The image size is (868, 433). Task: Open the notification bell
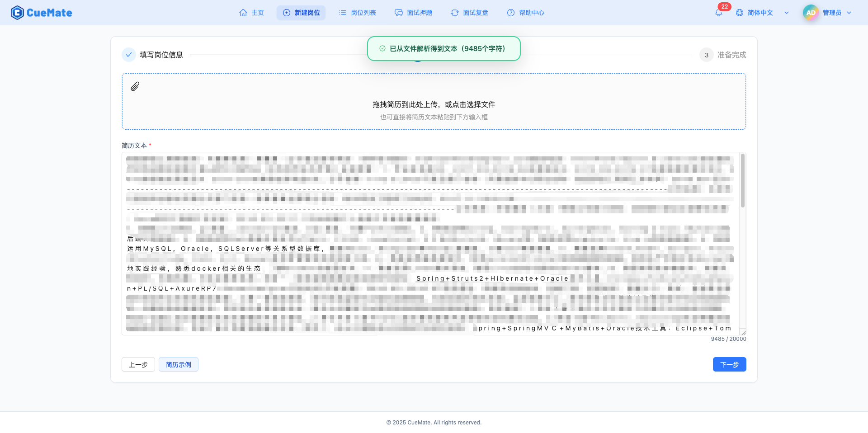pyautogui.click(x=718, y=13)
